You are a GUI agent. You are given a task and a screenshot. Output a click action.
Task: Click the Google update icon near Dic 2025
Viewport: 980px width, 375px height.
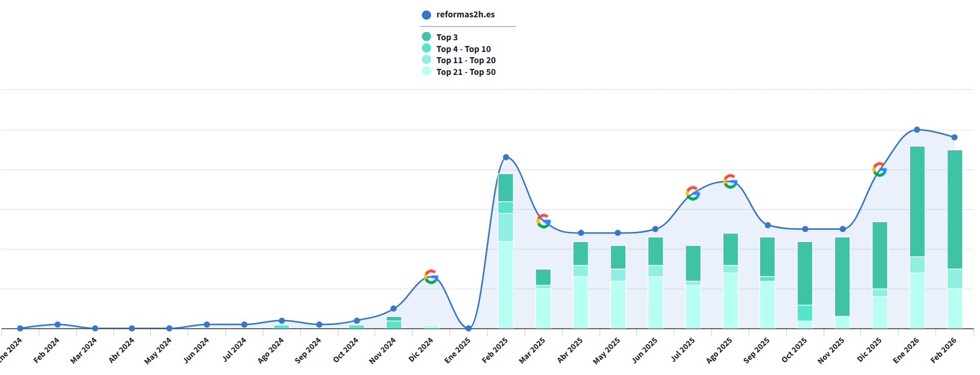[x=880, y=169]
